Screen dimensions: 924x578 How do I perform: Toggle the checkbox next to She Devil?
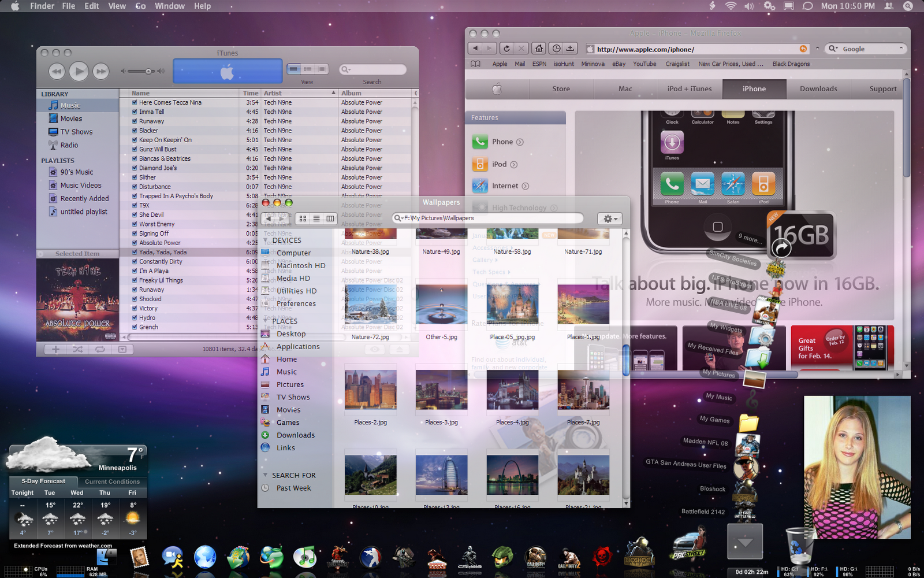point(134,214)
